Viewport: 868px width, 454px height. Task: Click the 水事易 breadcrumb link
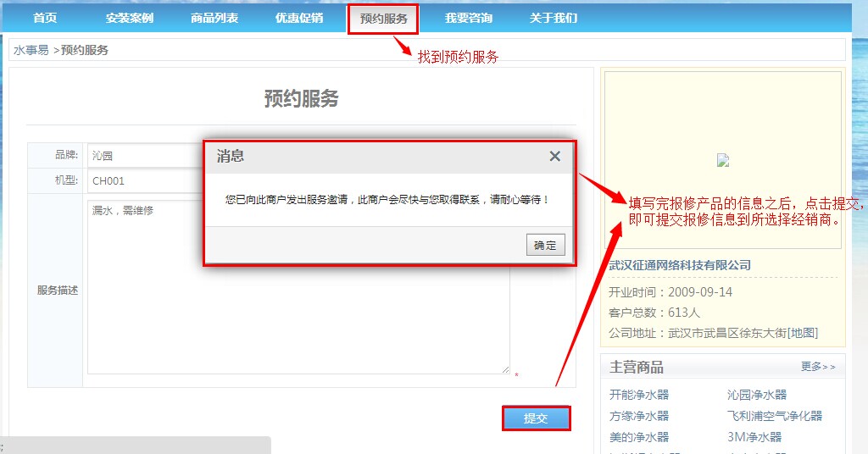coord(31,50)
